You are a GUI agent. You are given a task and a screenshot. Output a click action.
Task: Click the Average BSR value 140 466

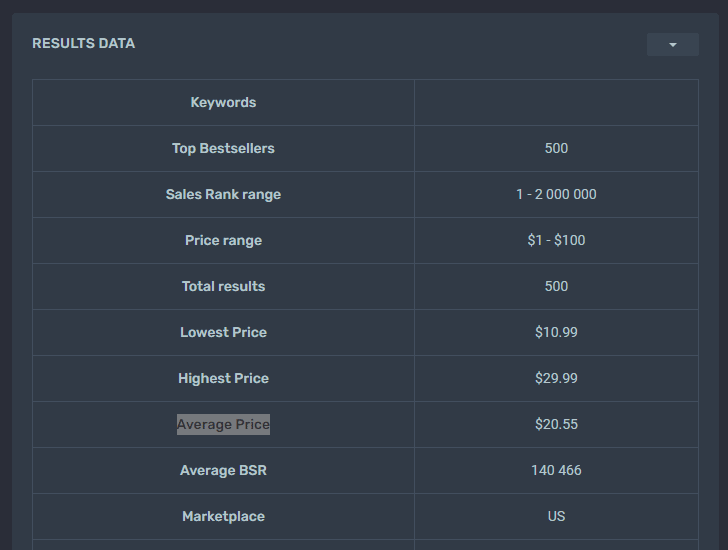(x=556, y=470)
